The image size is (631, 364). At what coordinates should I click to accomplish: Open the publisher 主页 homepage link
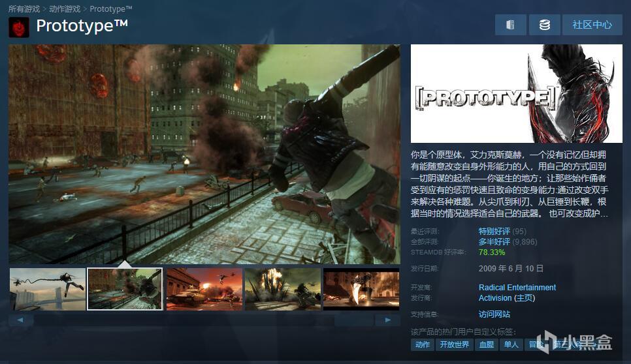click(525, 298)
